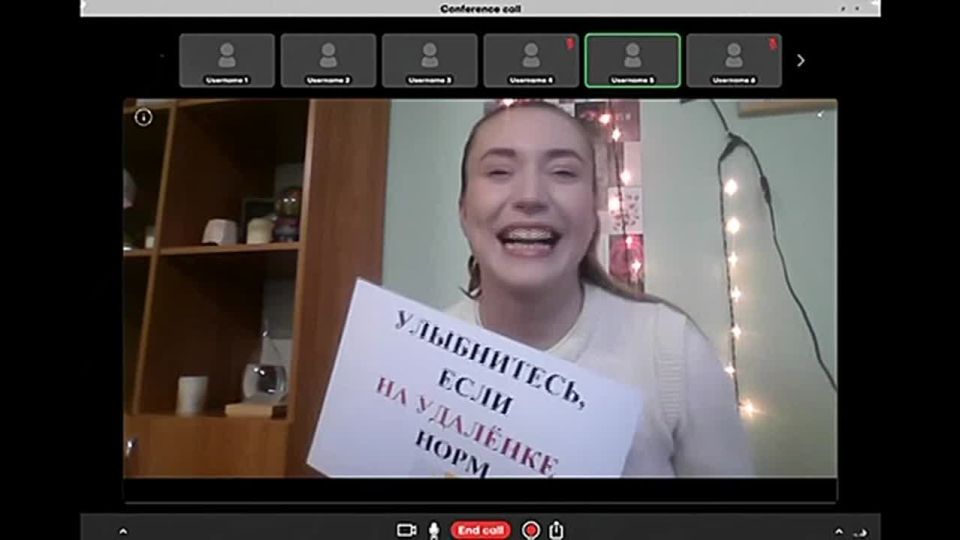Expand the bottom-left caret menu

coord(123,531)
